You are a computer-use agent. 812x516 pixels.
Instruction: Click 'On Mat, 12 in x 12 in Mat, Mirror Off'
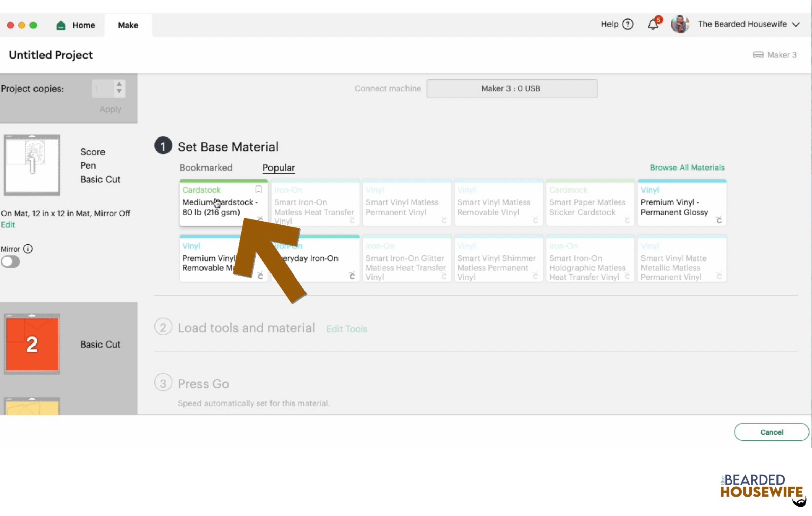pos(65,213)
